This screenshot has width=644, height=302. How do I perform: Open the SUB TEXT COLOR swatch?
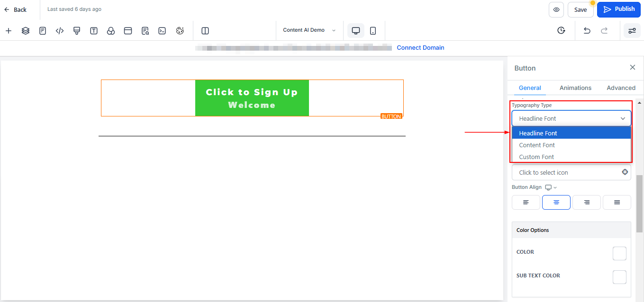[x=619, y=277]
